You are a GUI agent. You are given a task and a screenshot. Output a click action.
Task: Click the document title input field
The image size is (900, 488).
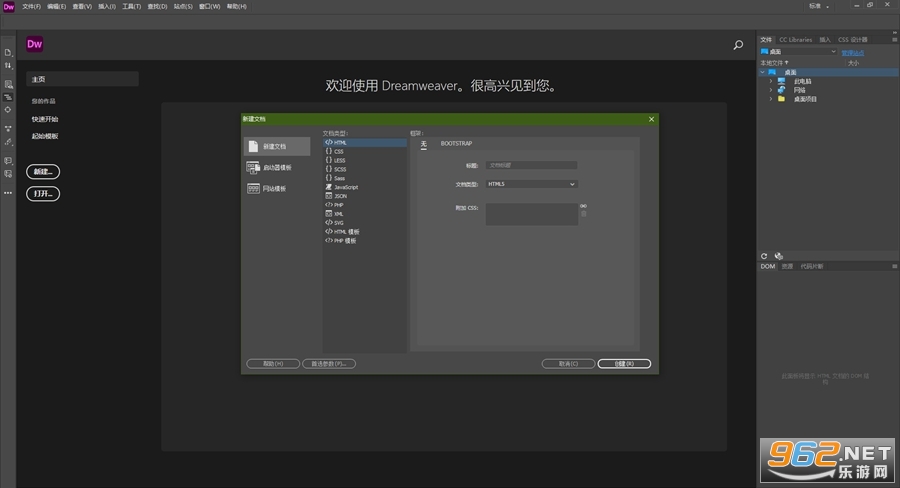point(531,165)
